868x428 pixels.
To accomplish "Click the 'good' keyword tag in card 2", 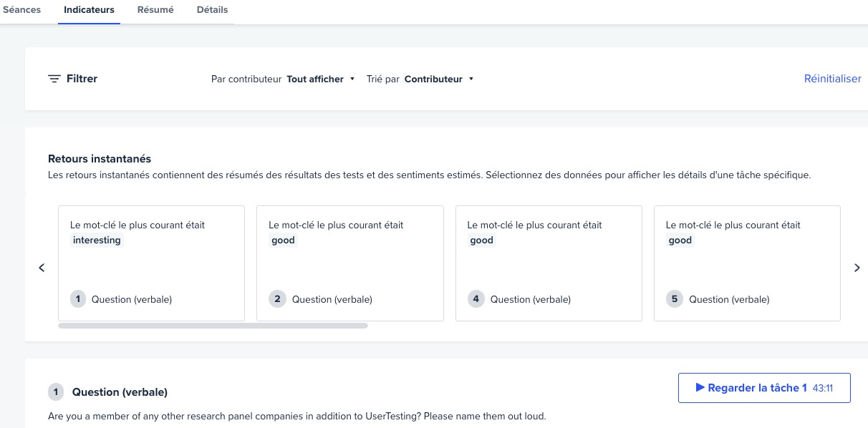I will point(283,240).
